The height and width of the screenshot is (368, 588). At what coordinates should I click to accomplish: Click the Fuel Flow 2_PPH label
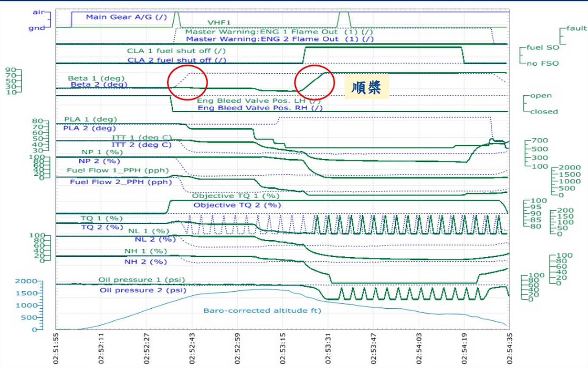coord(121,182)
